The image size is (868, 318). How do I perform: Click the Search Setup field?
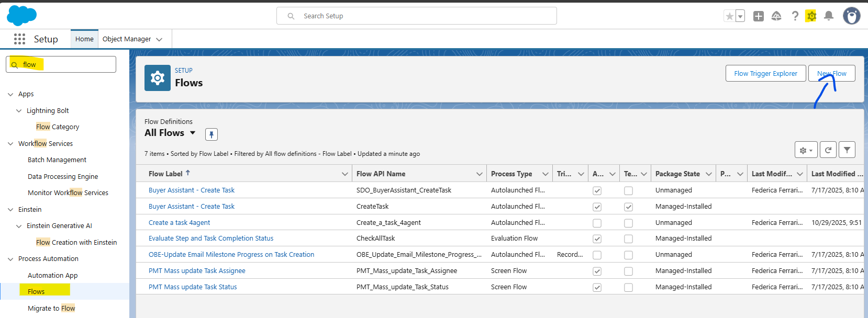pos(416,16)
